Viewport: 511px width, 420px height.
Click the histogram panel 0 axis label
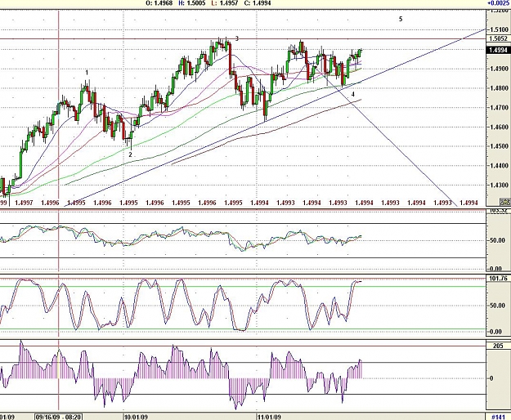[491, 378]
